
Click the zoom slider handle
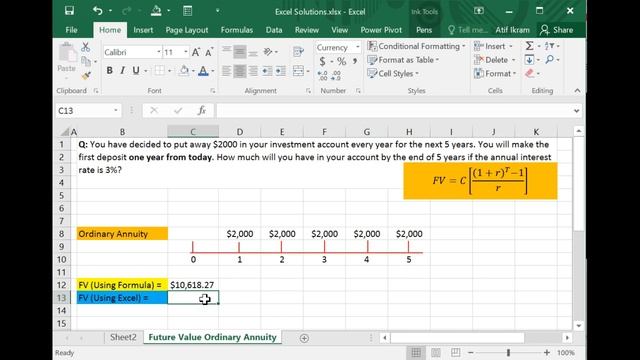click(x=508, y=352)
